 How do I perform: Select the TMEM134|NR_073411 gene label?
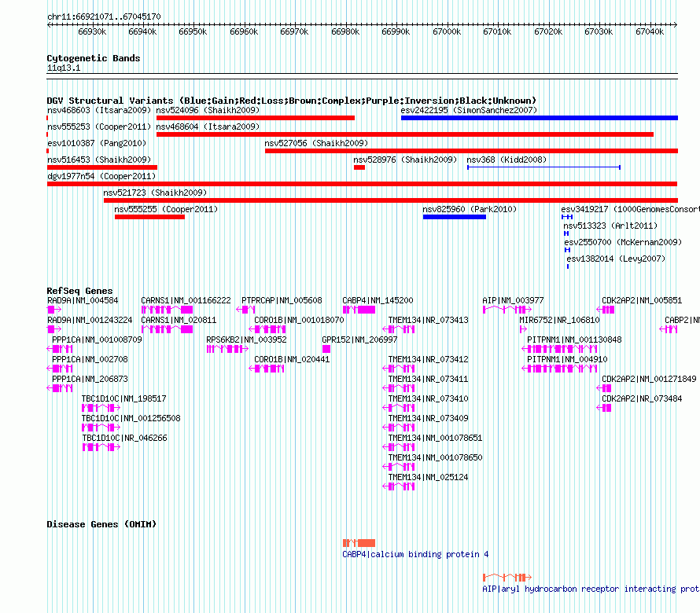(428, 379)
